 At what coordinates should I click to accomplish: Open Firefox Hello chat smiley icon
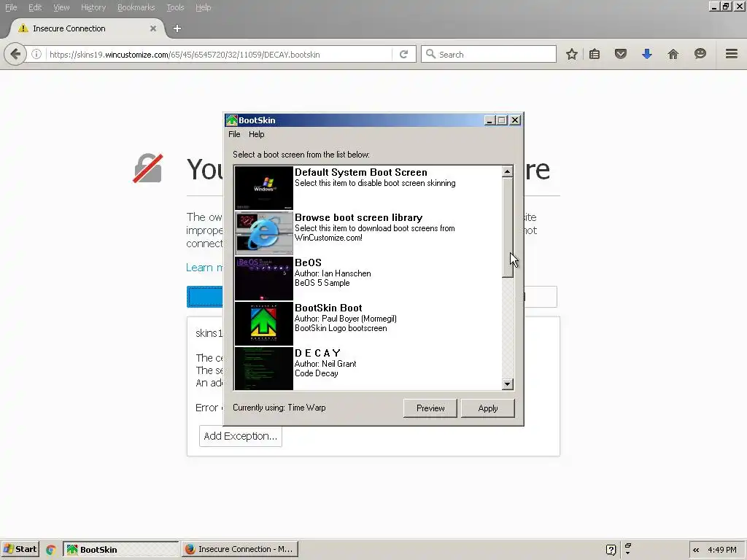(700, 54)
